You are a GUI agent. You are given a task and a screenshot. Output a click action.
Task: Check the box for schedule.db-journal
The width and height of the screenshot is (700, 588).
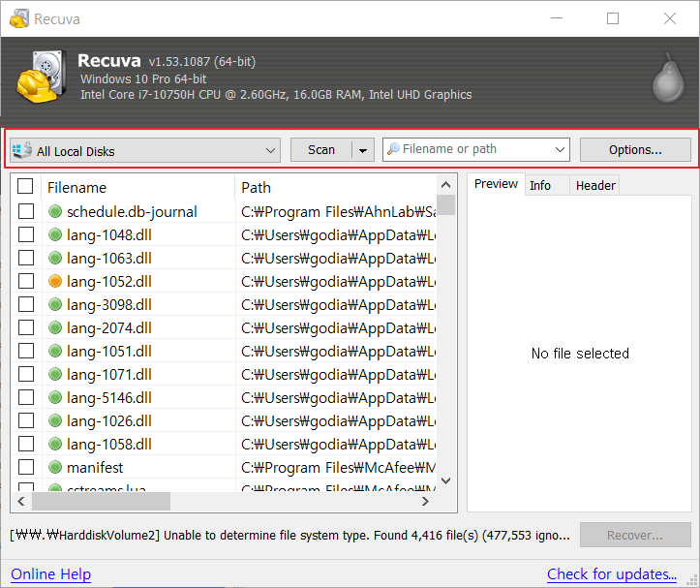click(x=26, y=211)
